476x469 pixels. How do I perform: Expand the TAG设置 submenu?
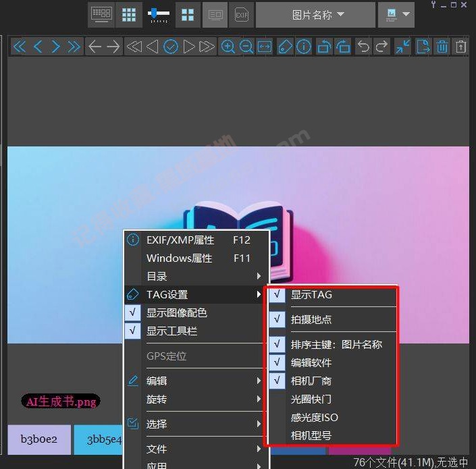coord(196,294)
